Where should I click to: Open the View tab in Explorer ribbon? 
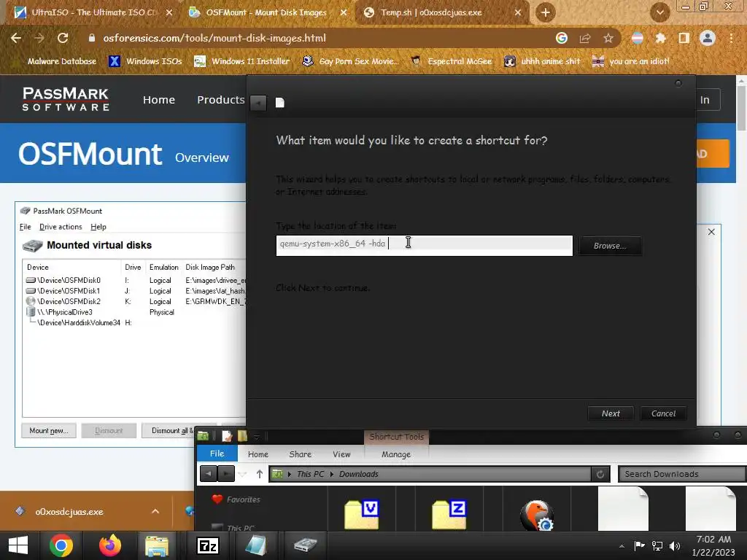[x=341, y=454]
